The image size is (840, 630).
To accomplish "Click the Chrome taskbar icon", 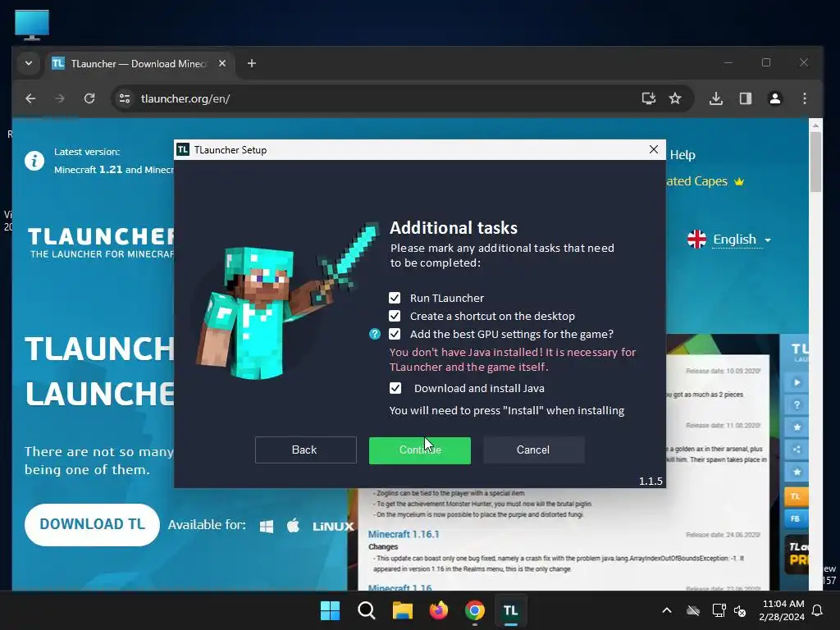I will coord(475,610).
